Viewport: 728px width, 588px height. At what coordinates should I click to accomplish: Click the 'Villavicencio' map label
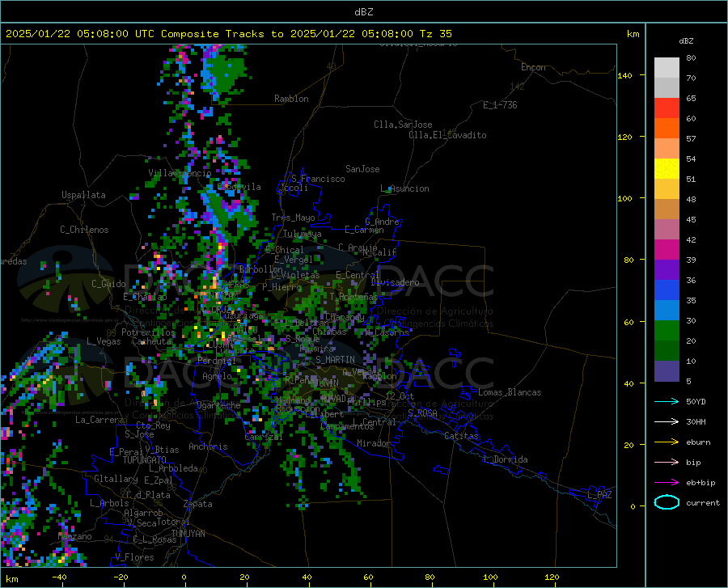(180, 173)
